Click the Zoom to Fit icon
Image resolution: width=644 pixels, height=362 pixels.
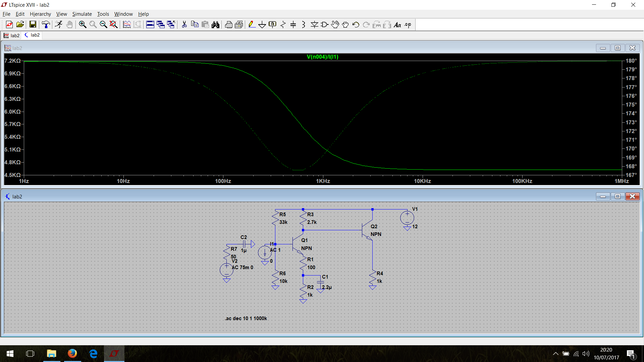click(114, 24)
